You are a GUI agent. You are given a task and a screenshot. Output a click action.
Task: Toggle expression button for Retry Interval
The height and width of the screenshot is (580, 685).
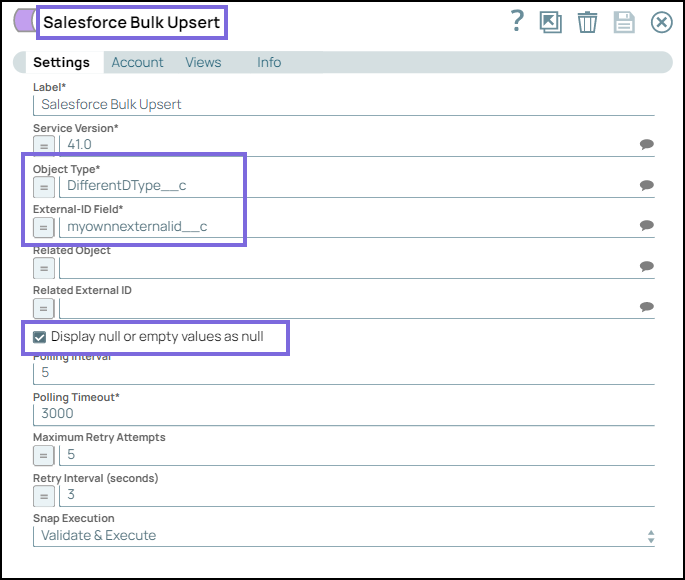pos(44,496)
